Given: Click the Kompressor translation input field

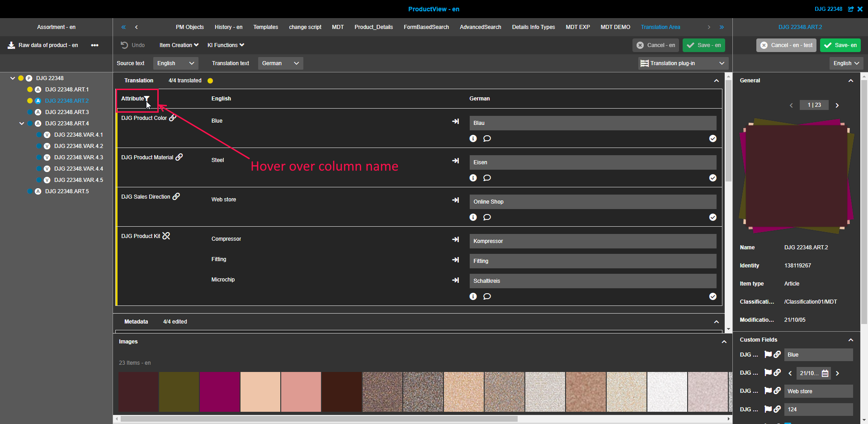Looking at the screenshot, I should [593, 241].
